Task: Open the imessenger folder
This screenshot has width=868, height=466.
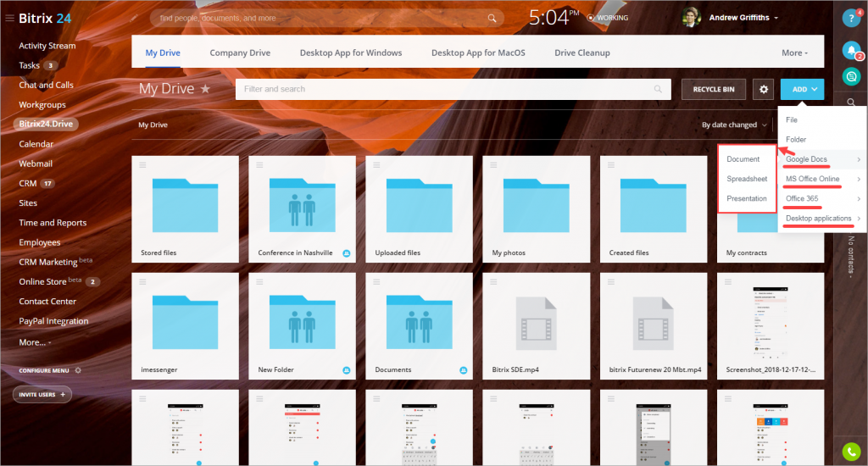Action: click(x=185, y=326)
